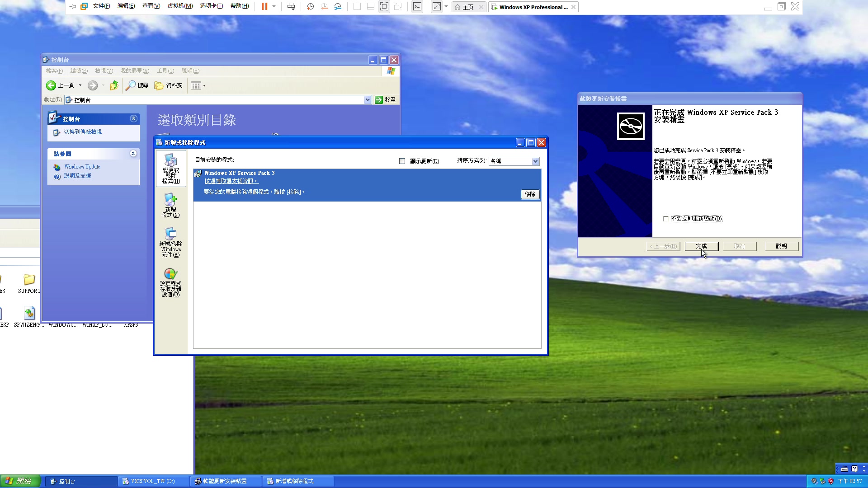Click the revert to snapshot icon

tap(324, 6)
